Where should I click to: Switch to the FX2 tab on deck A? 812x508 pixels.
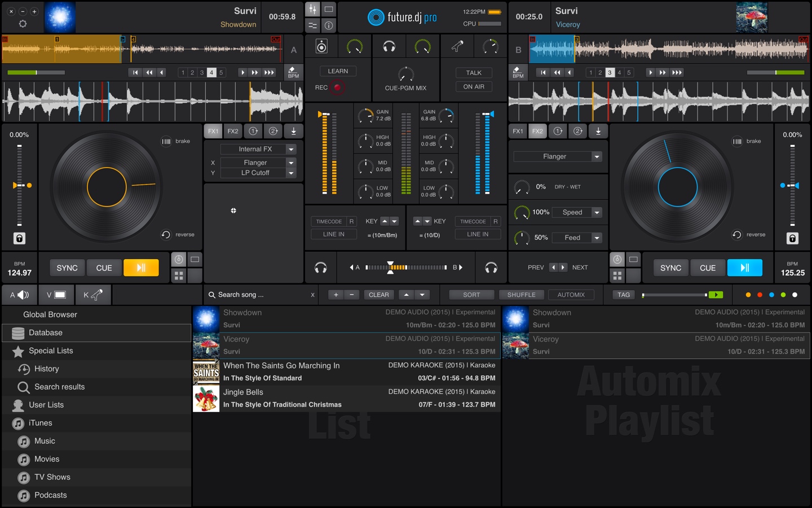click(x=233, y=131)
